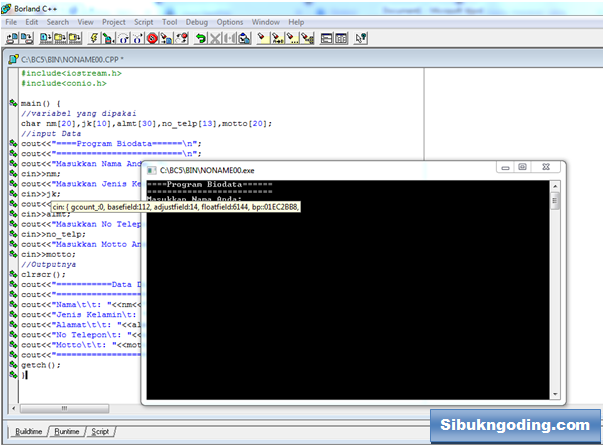Click the NONAME00.exe console window icon
604x445 pixels.
point(152,170)
